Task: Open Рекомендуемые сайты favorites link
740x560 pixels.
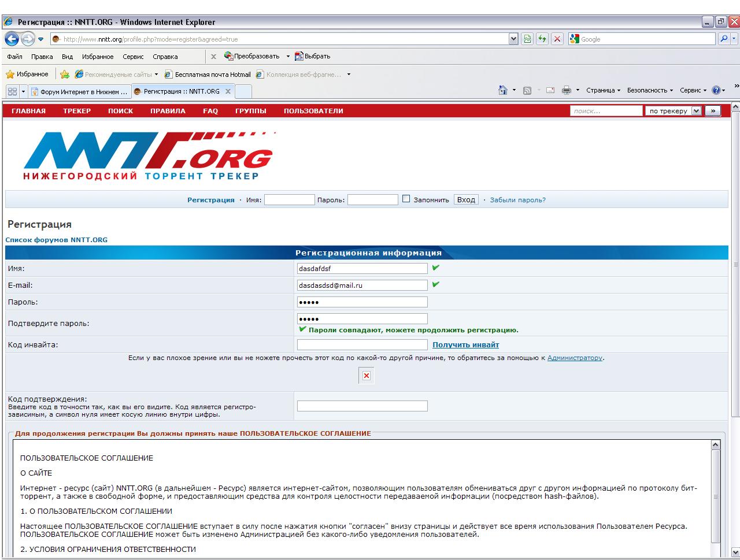Action: pyautogui.click(x=116, y=74)
